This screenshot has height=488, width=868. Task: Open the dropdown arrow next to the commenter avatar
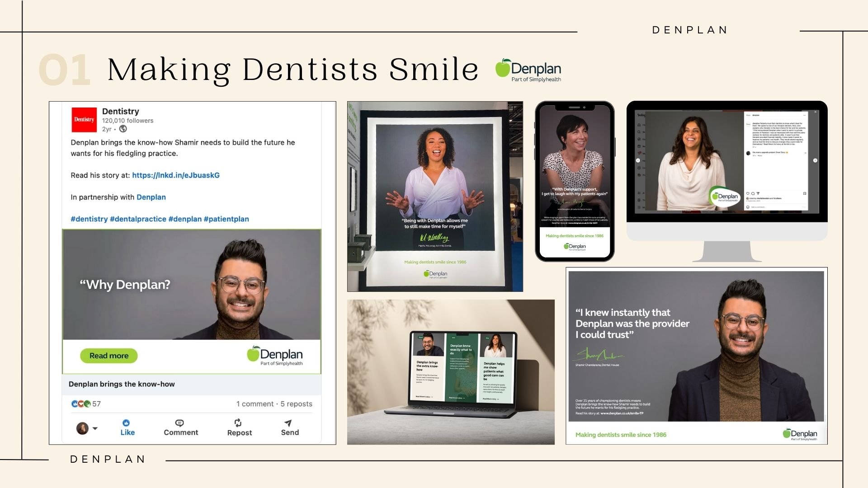(95, 428)
